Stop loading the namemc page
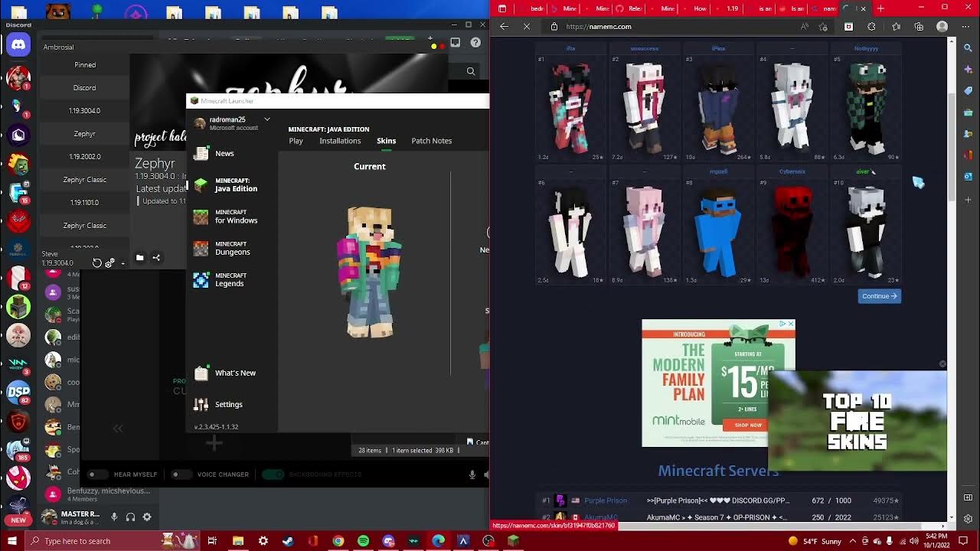The image size is (980, 551). [527, 26]
